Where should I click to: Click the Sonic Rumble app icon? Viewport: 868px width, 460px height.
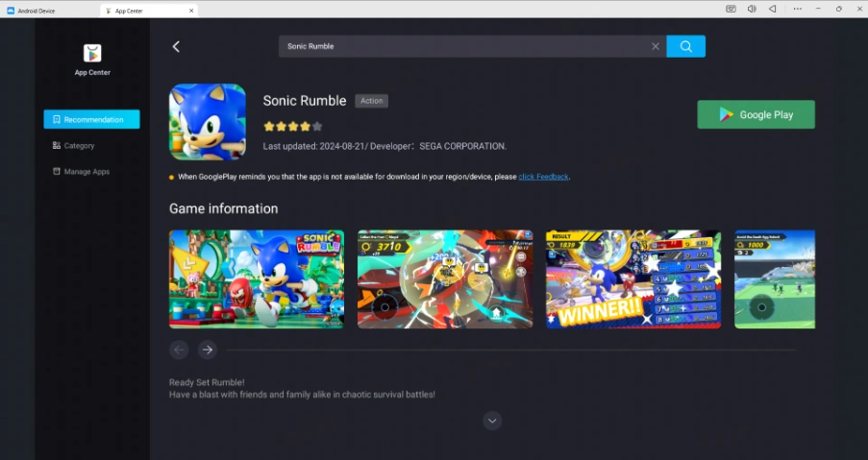pyautogui.click(x=208, y=122)
